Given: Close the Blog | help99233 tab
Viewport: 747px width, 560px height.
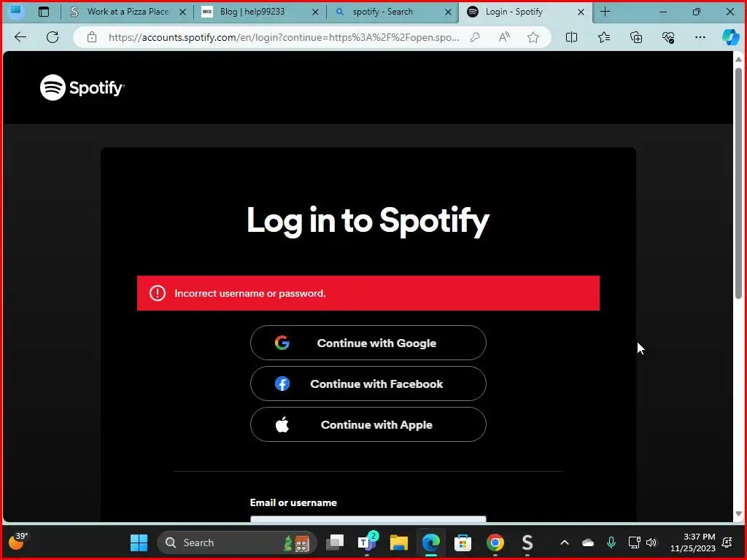Looking at the screenshot, I should (315, 12).
